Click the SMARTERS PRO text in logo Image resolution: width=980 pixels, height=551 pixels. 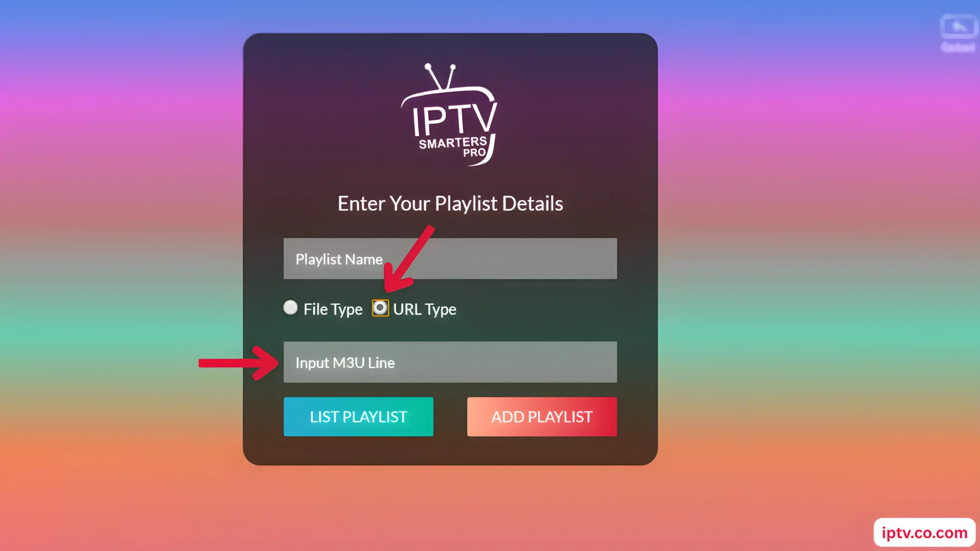(453, 147)
